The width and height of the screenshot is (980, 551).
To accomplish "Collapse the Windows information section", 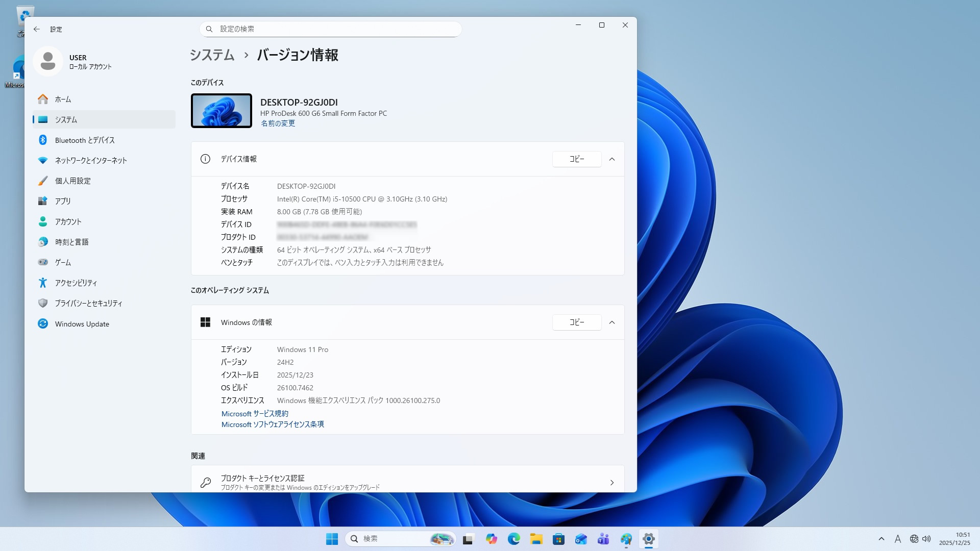I will 612,322.
